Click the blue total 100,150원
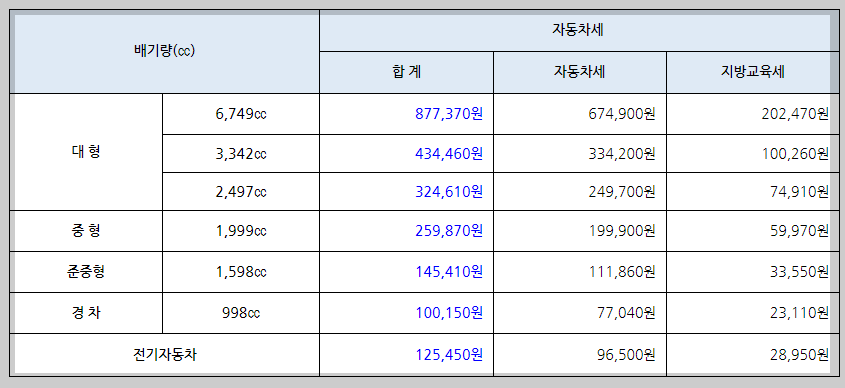 pos(449,313)
